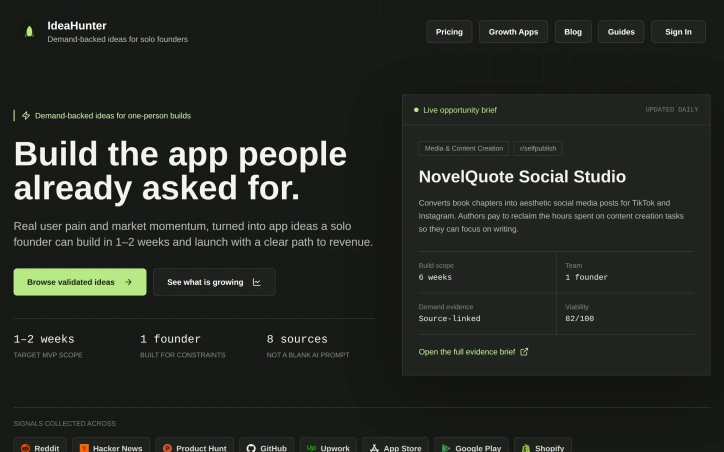The width and height of the screenshot is (724, 452).
Task: Click the 8 sources stat
Action: (297, 339)
